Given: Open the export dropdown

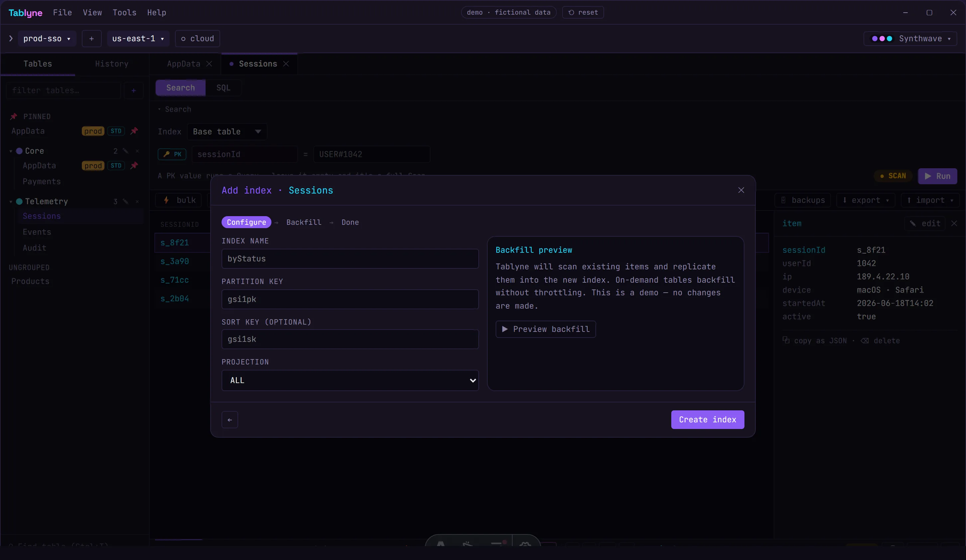Looking at the screenshot, I should coord(866,200).
